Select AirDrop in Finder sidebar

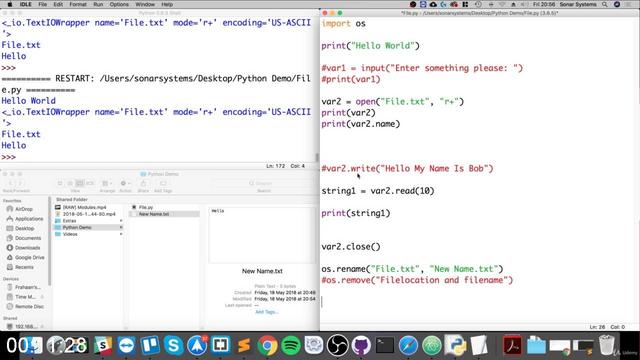24,209
